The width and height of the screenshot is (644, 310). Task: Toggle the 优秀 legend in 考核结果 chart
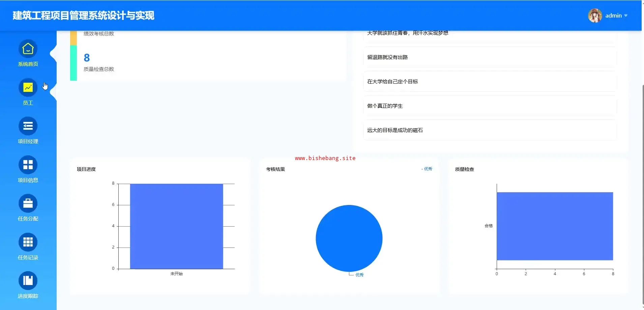click(x=427, y=169)
